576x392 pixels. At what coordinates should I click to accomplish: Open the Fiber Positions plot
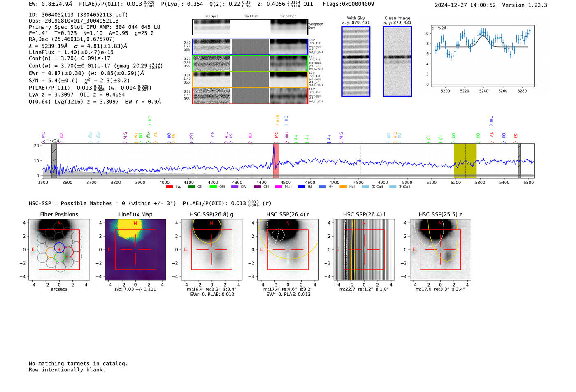pyautogui.click(x=59, y=249)
